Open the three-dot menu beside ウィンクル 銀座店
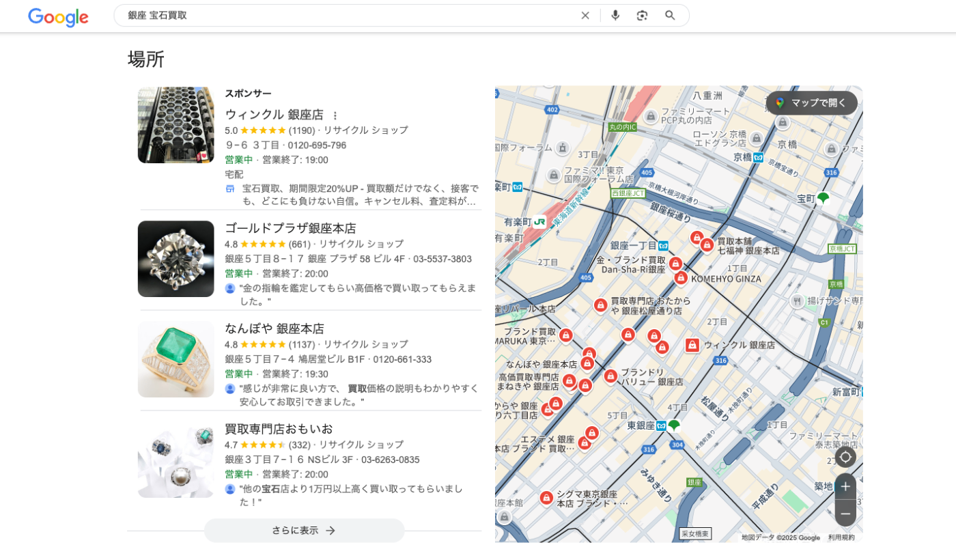The image size is (956, 560). (x=335, y=115)
